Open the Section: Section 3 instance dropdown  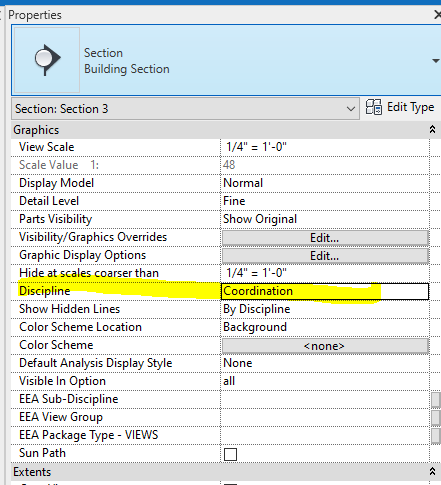(185, 109)
